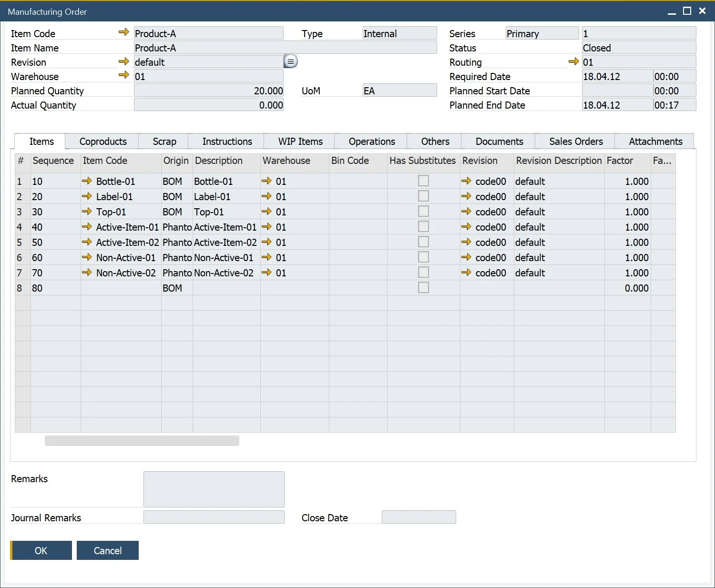Image resolution: width=715 pixels, height=588 pixels.
Task: Click the Cancel button
Action: [x=108, y=550]
